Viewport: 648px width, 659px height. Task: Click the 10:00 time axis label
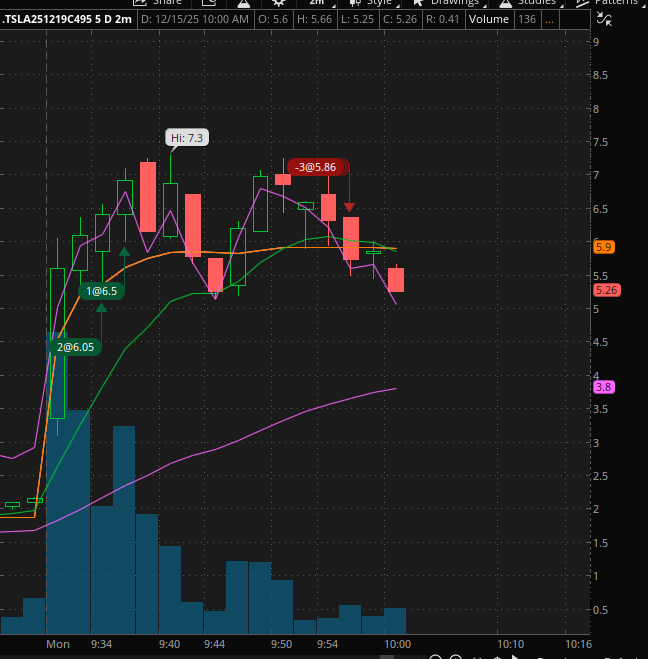398,644
